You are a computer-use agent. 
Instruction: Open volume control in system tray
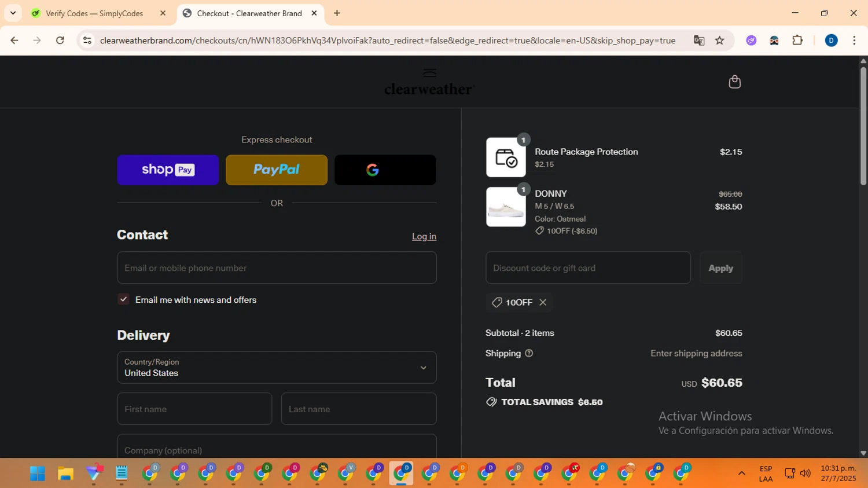click(x=805, y=474)
